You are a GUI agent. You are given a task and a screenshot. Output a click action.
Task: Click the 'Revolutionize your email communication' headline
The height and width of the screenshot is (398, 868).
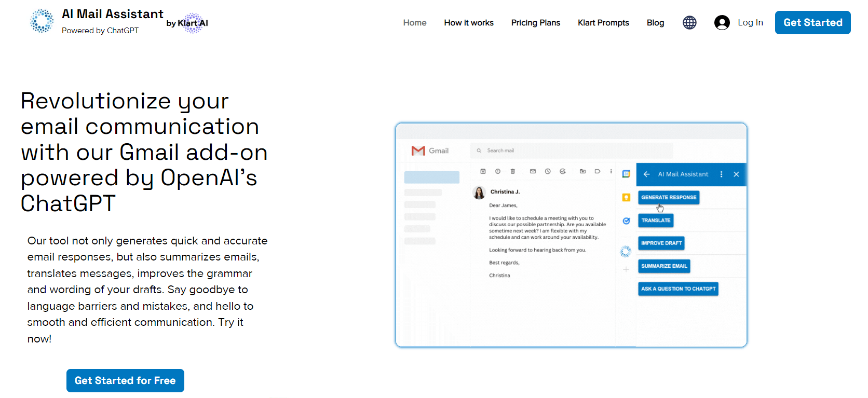click(144, 152)
